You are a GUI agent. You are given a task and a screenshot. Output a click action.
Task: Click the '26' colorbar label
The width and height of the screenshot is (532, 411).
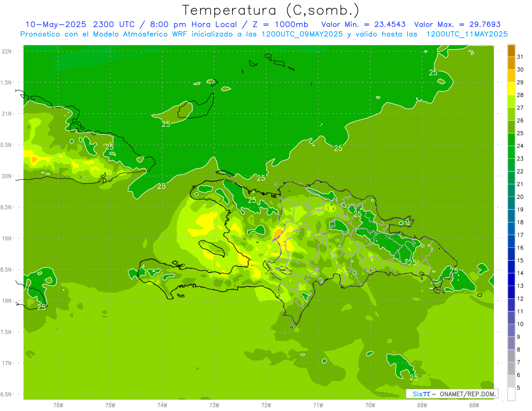coord(520,120)
